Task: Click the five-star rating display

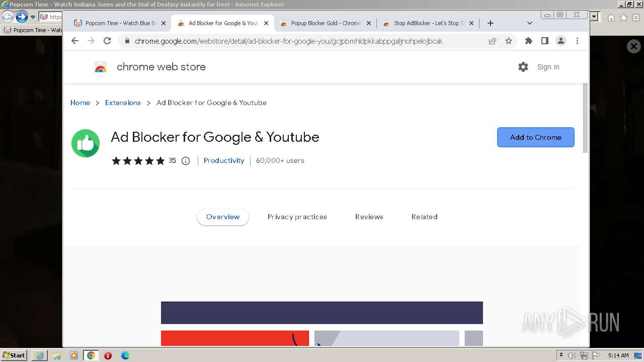Action: tap(138, 161)
